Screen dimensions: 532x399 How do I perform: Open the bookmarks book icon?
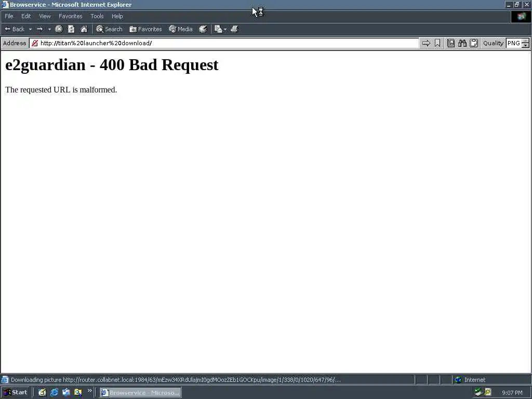click(450, 43)
